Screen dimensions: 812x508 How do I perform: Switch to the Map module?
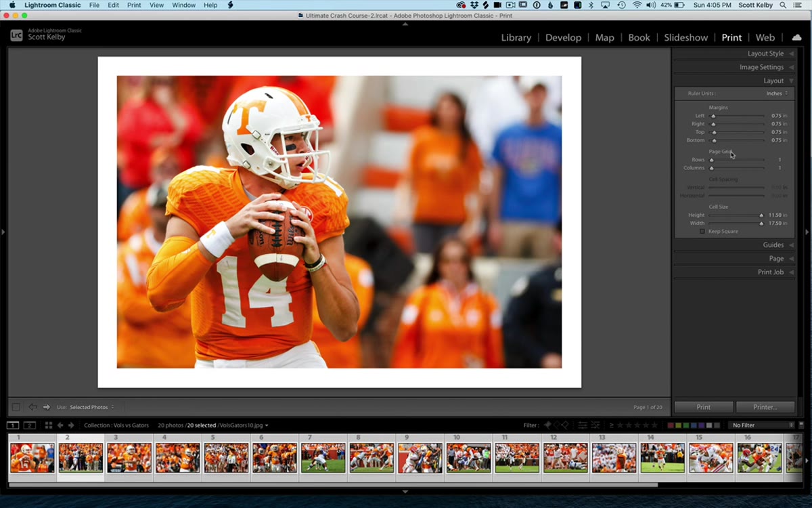tap(605, 37)
